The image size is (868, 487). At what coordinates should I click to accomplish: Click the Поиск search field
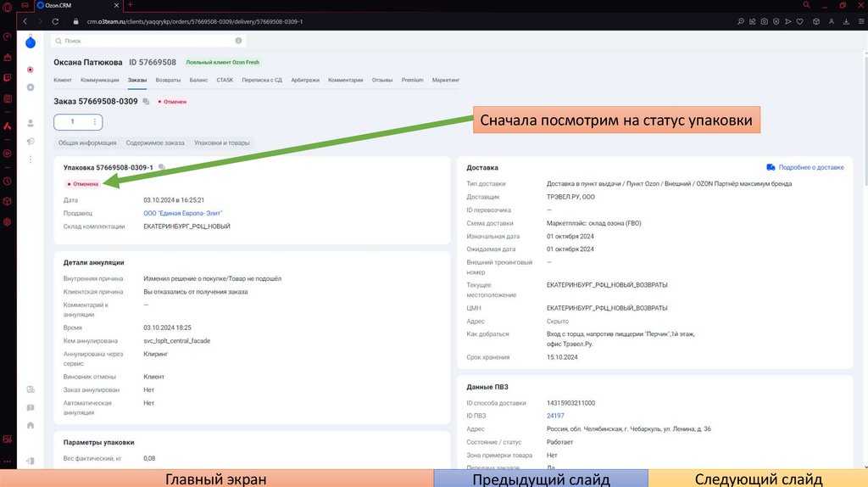(148, 41)
